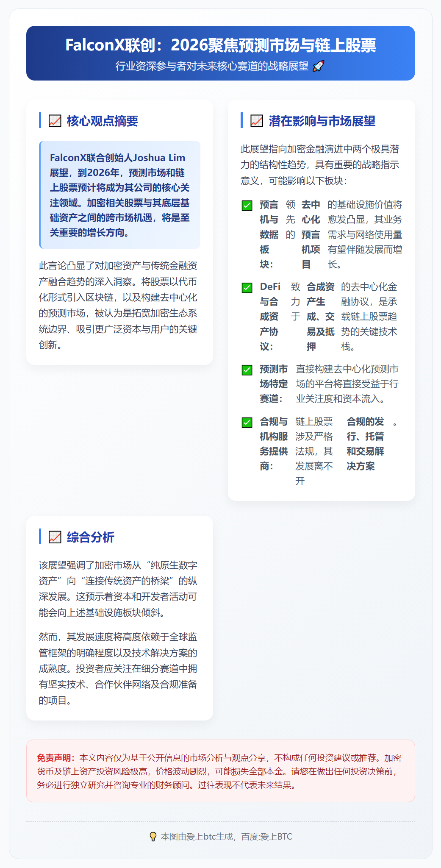Click the paragraph starting 然而，其发展速度

click(118, 669)
